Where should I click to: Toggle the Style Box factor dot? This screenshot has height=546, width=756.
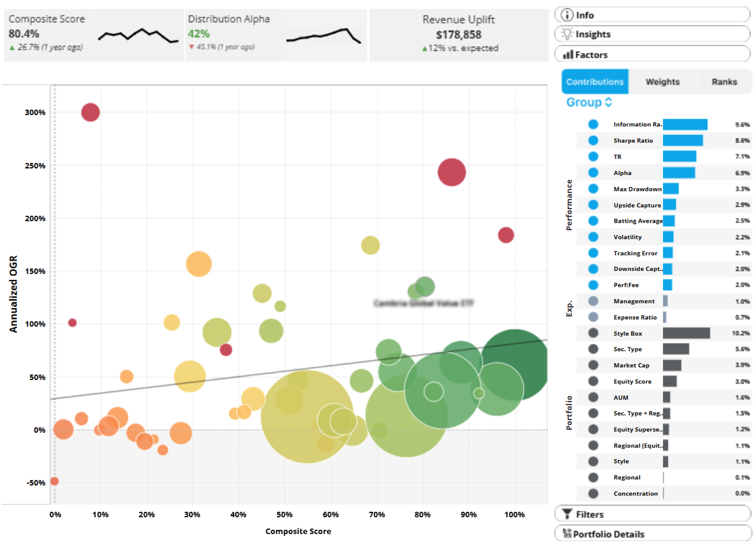[x=593, y=333]
